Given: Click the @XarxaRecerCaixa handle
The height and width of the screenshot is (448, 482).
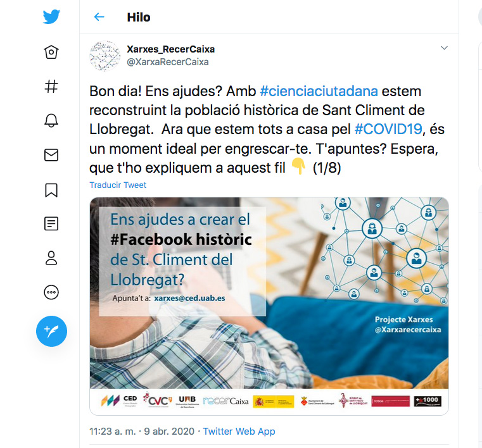Looking at the screenshot, I should pyautogui.click(x=168, y=62).
